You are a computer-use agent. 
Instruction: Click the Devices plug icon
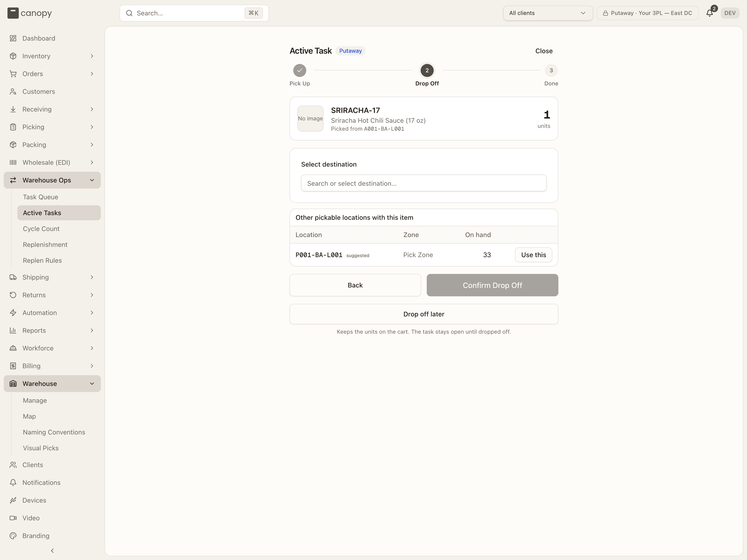tap(13, 500)
